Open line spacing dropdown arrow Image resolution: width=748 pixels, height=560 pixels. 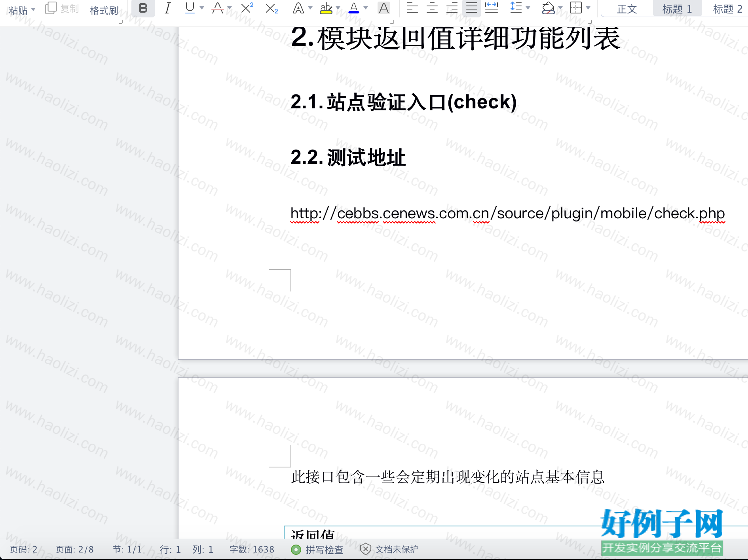tap(528, 8)
